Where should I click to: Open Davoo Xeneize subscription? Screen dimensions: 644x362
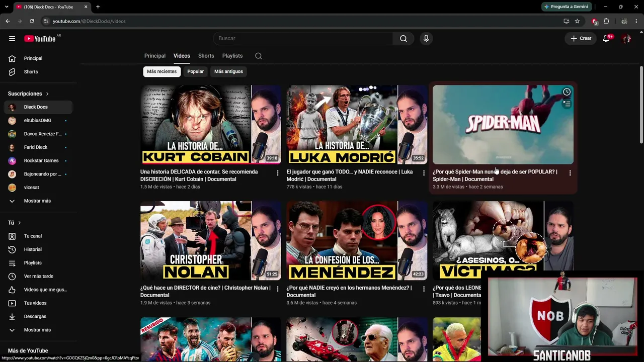coord(38,134)
